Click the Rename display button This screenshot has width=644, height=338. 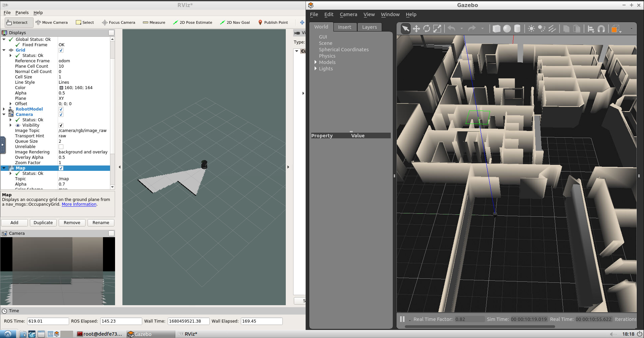[101, 223]
